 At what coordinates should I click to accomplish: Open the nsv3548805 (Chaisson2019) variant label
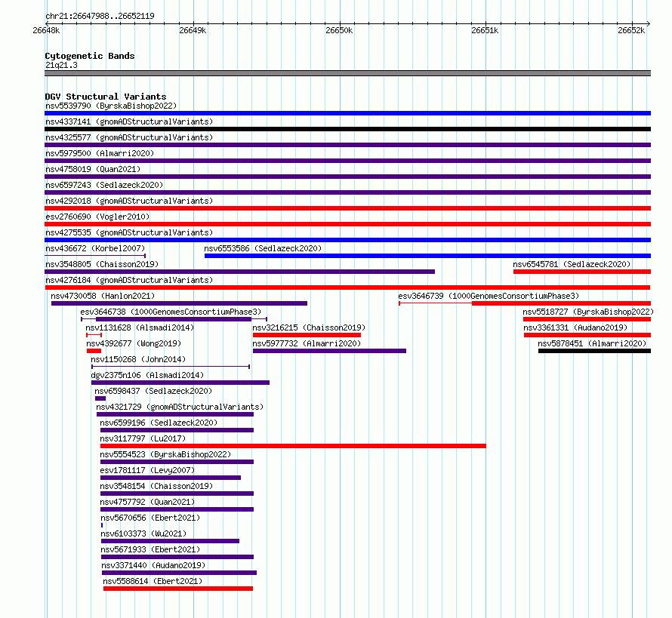(x=102, y=264)
